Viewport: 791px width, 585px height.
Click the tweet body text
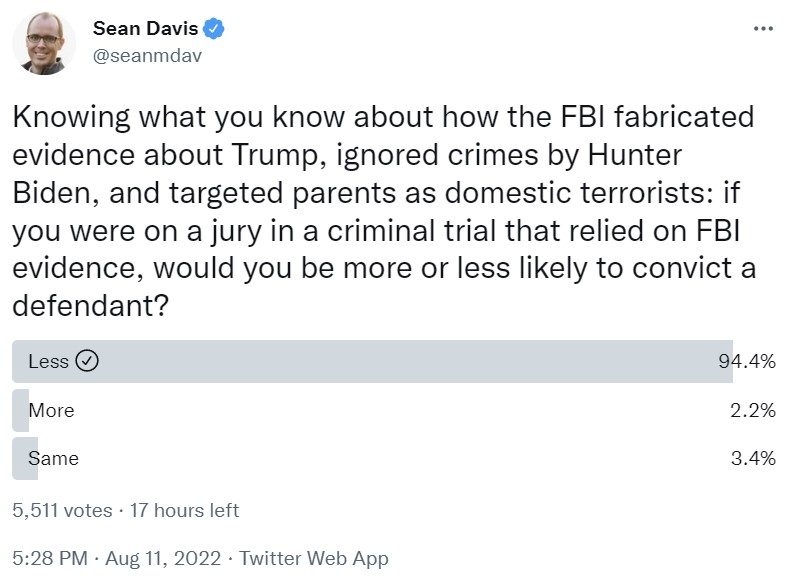[384, 211]
